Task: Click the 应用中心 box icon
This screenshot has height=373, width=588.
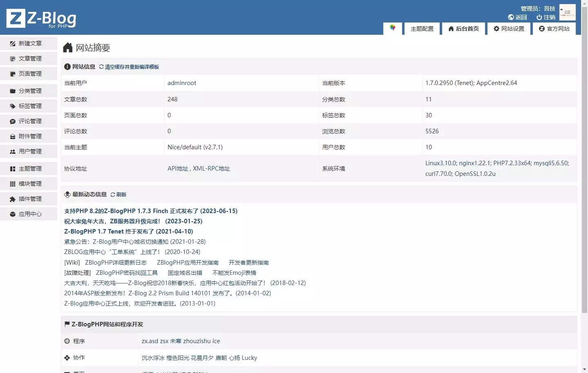Action: click(13, 214)
